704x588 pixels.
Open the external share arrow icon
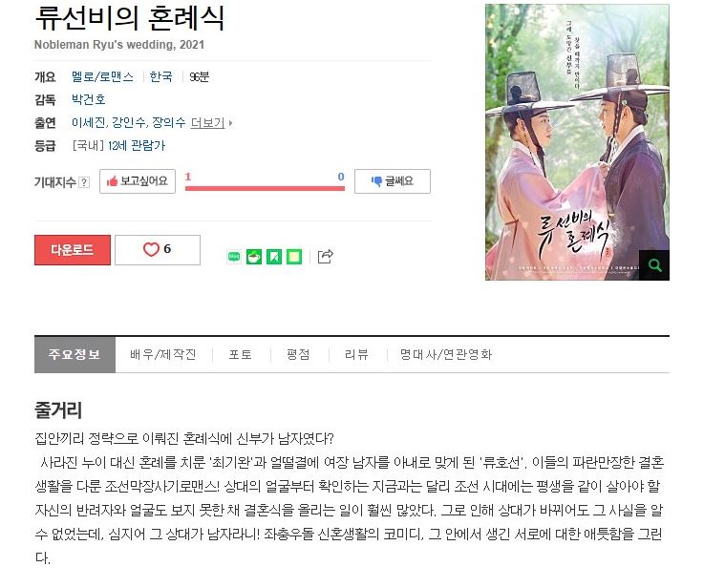click(326, 256)
